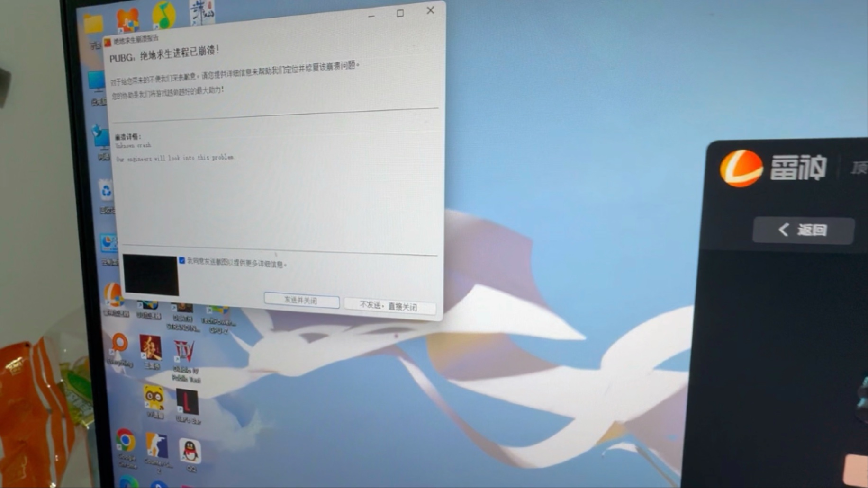Viewport: 868px width, 488px height.
Task: Open the TechPowerUp GPU-Z shortcut
Action: (x=218, y=320)
